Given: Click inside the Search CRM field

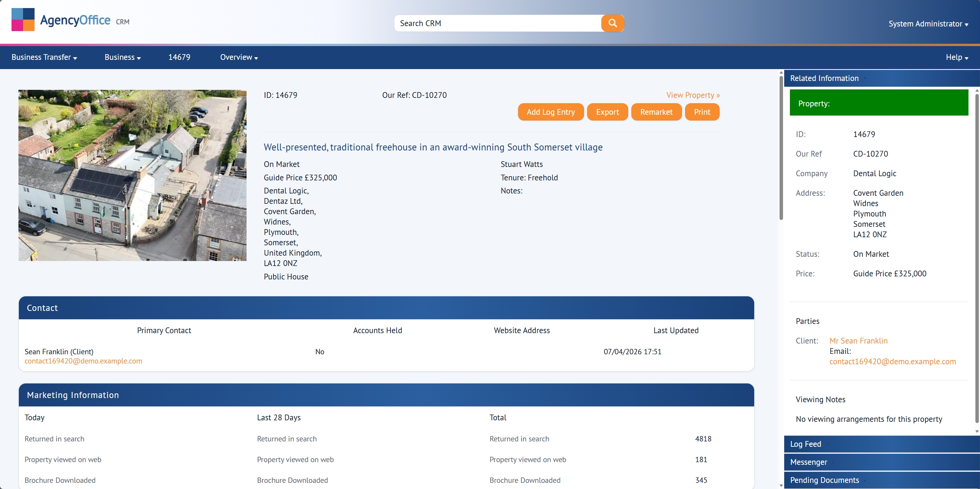Looking at the screenshot, I should [x=497, y=23].
